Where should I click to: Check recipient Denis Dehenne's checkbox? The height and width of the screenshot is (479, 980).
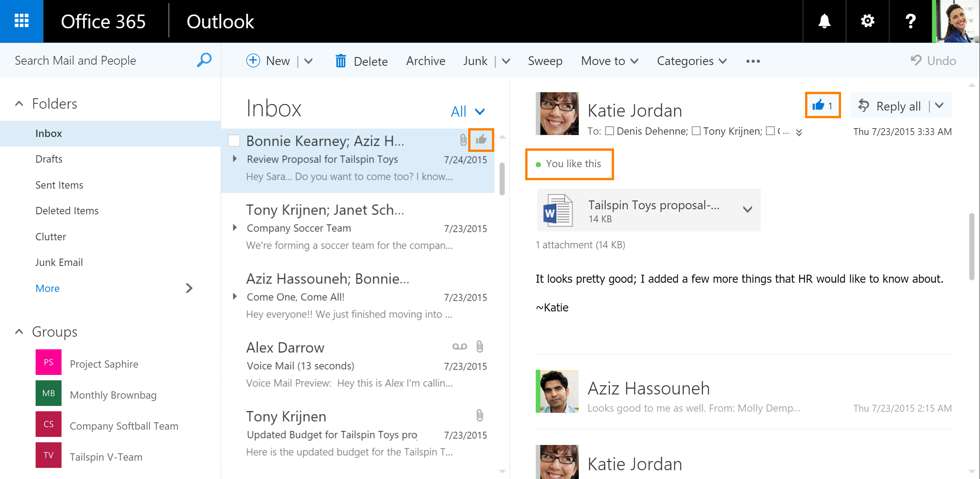coord(610,131)
